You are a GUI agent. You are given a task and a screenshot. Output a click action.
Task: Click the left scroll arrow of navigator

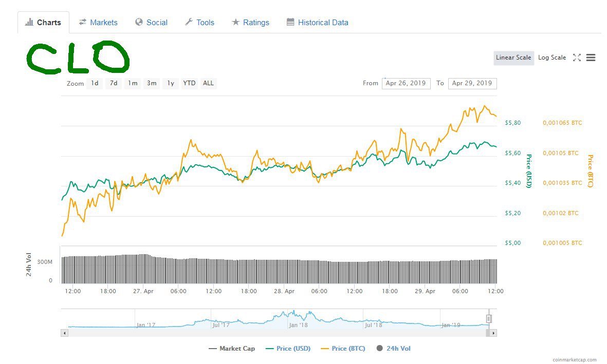tap(64, 333)
